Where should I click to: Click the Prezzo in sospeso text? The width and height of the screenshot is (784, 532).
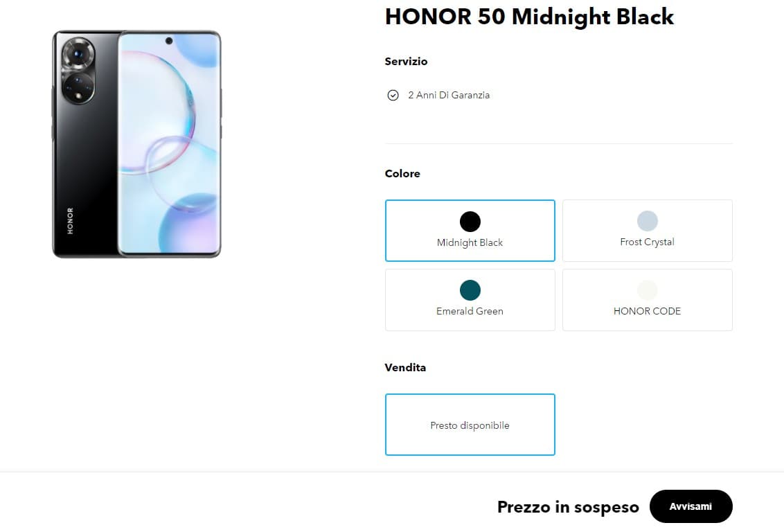coord(568,507)
